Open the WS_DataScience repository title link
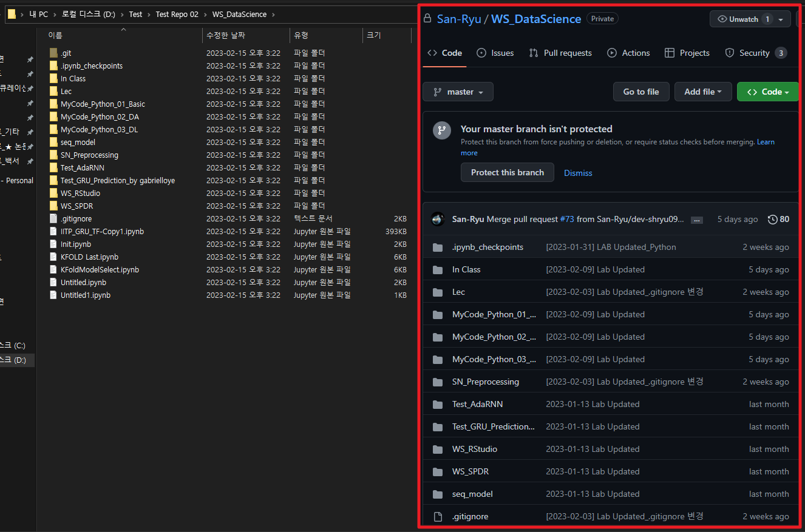Viewport: 805px width, 532px height. click(x=536, y=19)
